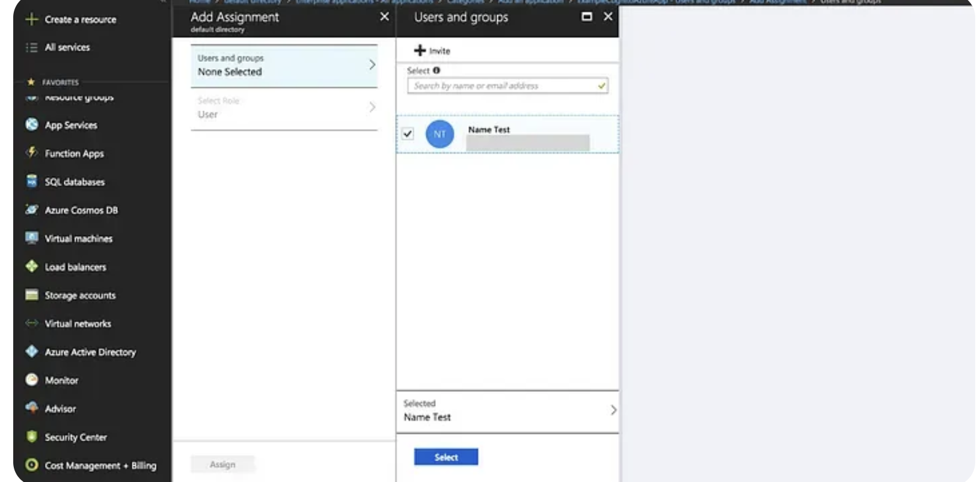
Task: Click the info icon beside Select label
Action: click(436, 70)
